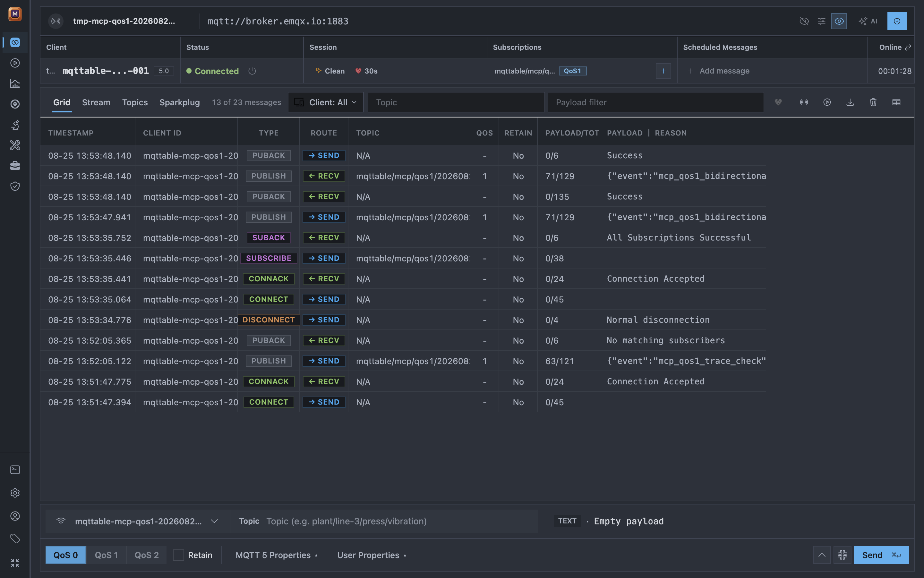Click the MQTTable app logo
The image size is (924, 578).
pos(15,14)
